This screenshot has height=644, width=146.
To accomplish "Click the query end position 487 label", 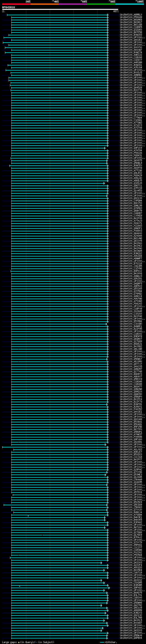I will [115, 11].
